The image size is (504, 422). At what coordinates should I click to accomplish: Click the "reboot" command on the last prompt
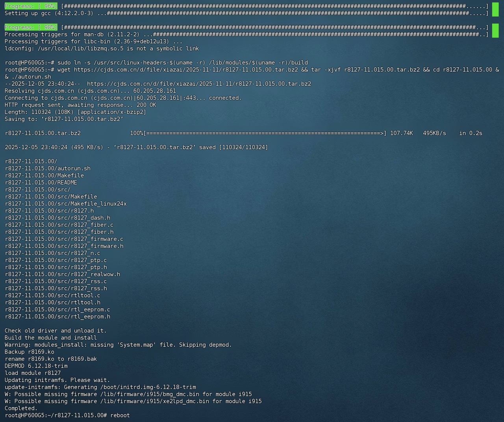[x=120, y=416]
